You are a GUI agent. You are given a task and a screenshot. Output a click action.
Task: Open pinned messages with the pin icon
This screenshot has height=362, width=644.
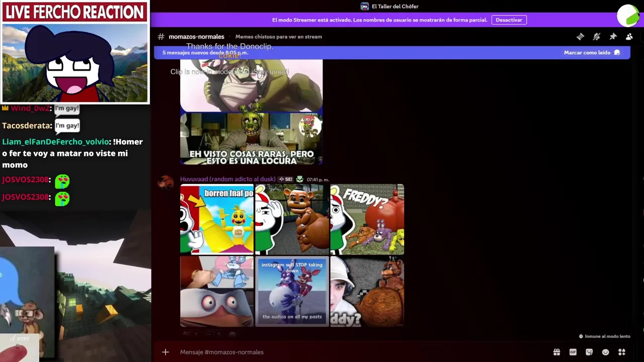coord(613,37)
